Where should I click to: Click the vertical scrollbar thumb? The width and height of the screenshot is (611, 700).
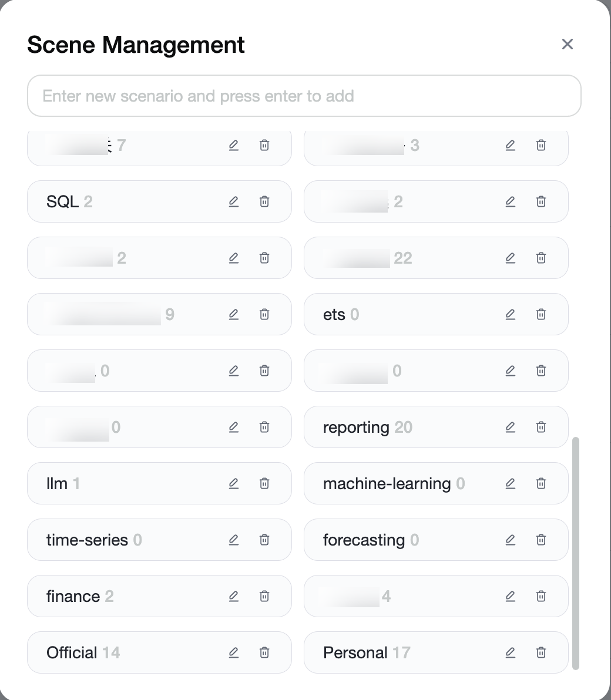coord(576,554)
